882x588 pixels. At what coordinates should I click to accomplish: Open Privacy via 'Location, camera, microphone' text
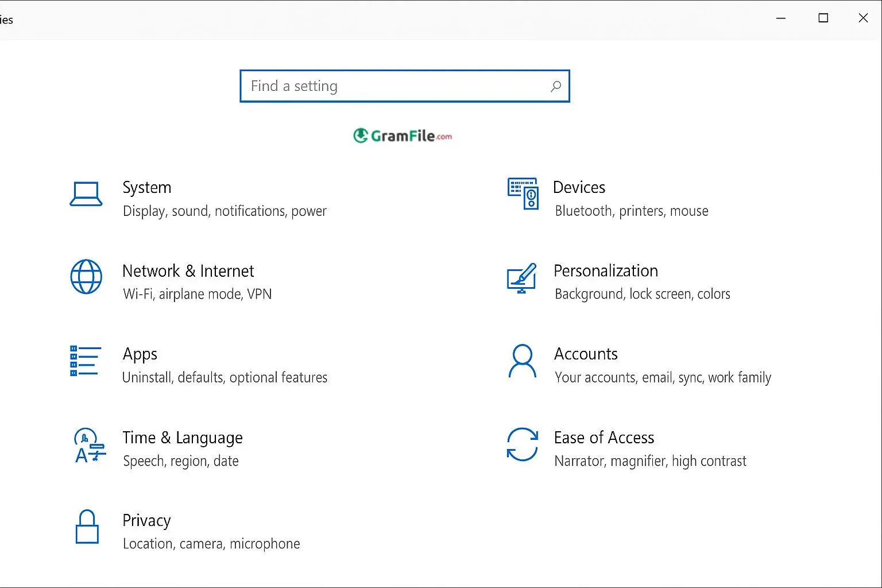tap(211, 544)
